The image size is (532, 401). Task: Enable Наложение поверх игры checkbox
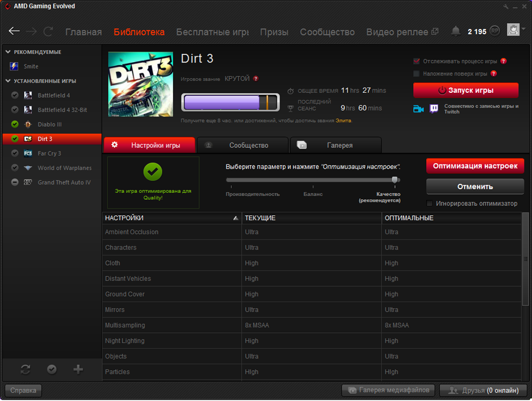(417, 74)
